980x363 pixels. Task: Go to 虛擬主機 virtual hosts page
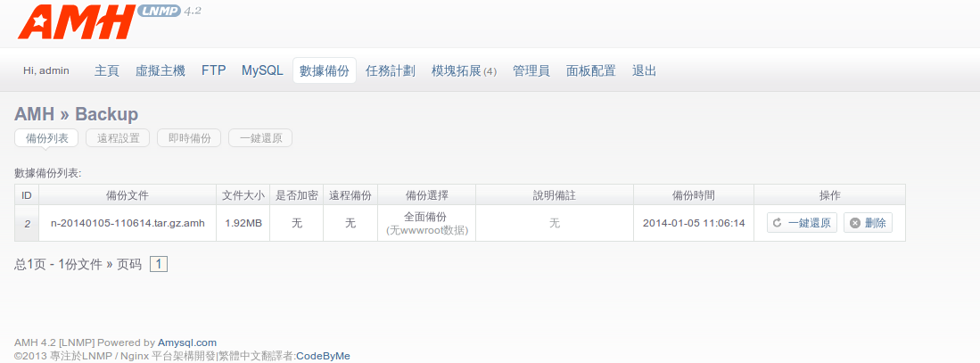click(x=161, y=70)
